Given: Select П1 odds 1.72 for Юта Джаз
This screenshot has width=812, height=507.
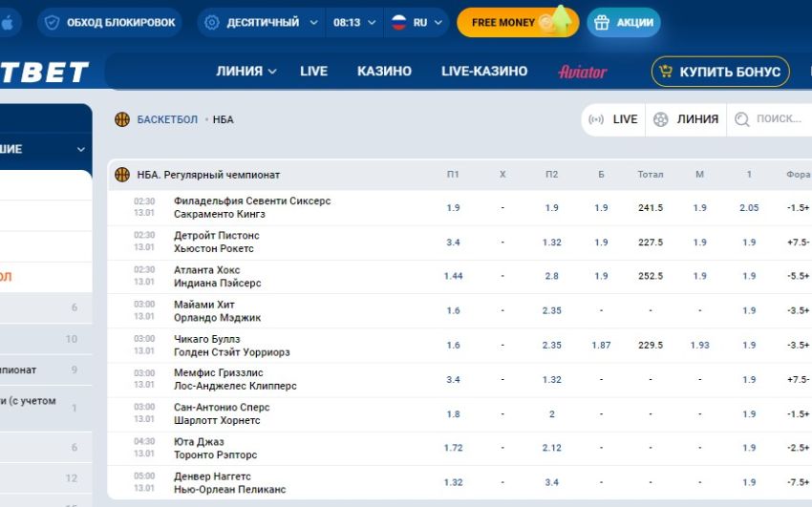Looking at the screenshot, I should coord(453,448).
